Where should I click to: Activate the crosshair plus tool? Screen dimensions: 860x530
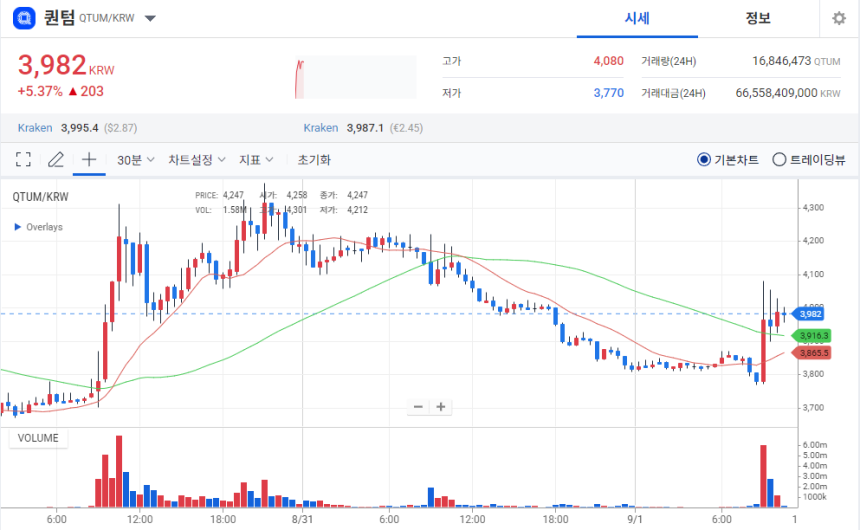pos(89,160)
